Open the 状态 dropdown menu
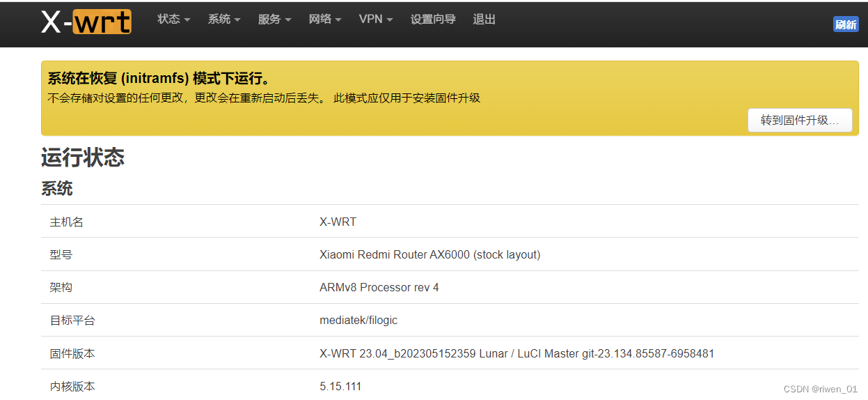The image size is (868, 400). coord(173,20)
